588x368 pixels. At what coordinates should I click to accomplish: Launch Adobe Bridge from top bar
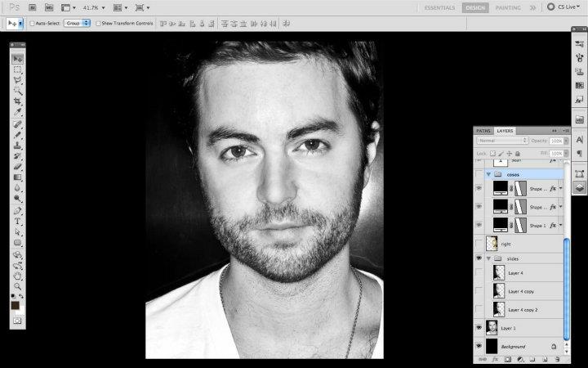tap(32, 7)
